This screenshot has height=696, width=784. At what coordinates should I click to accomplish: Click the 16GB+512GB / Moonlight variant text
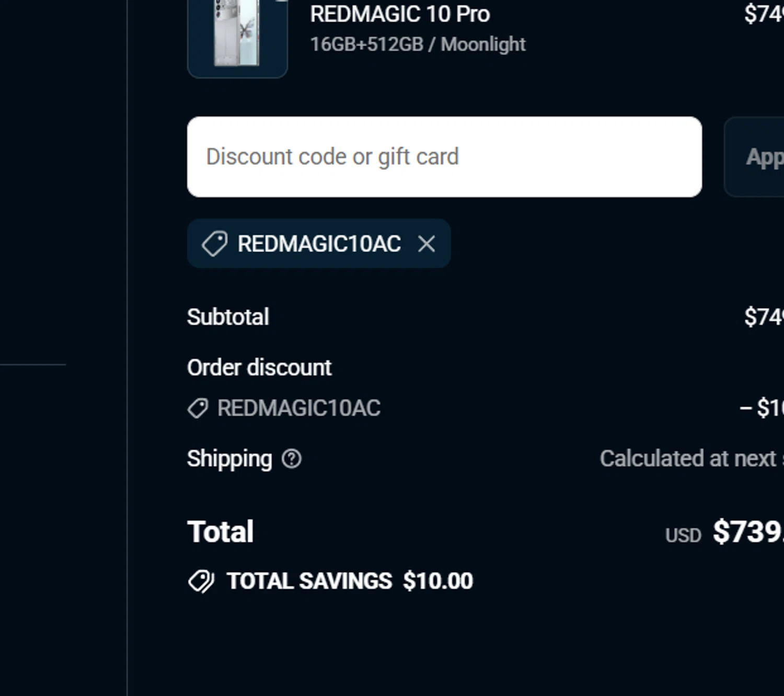[x=418, y=44]
